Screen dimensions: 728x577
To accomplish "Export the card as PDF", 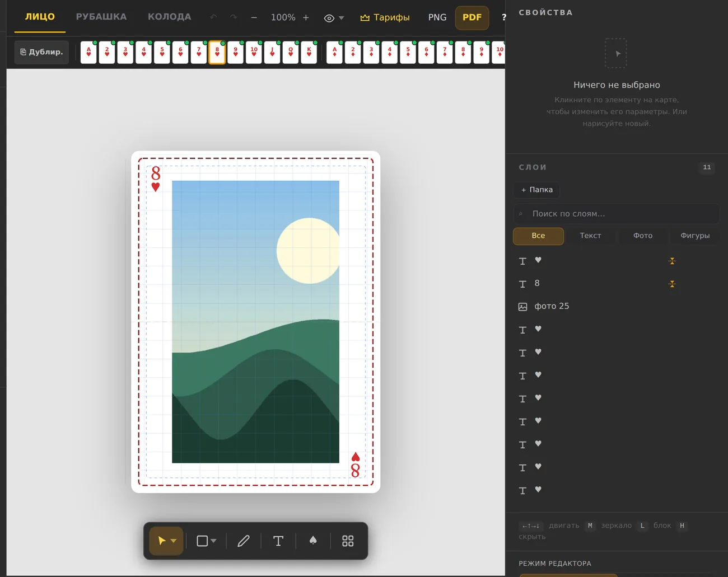I will (472, 17).
